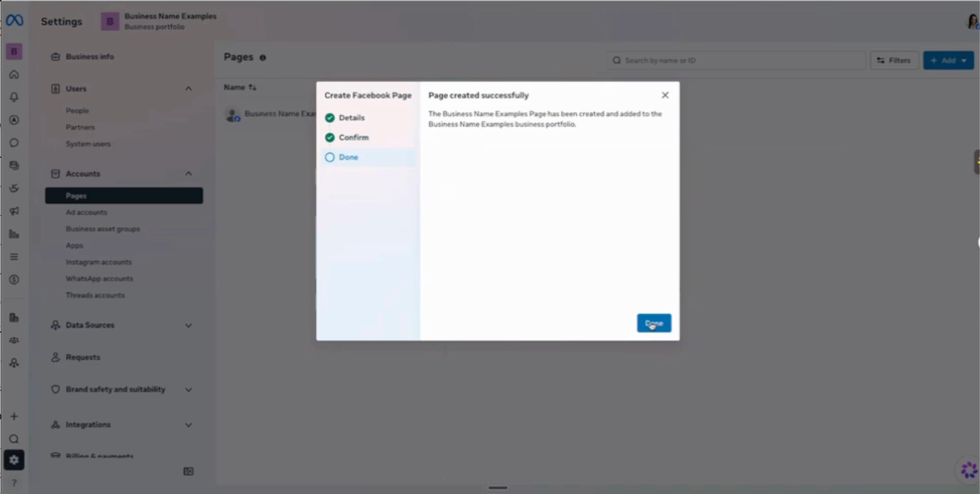The height and width of the screenshot is (494, 980).
Task: Open the Add dropdown button
Action: click(x=948, y=60)
